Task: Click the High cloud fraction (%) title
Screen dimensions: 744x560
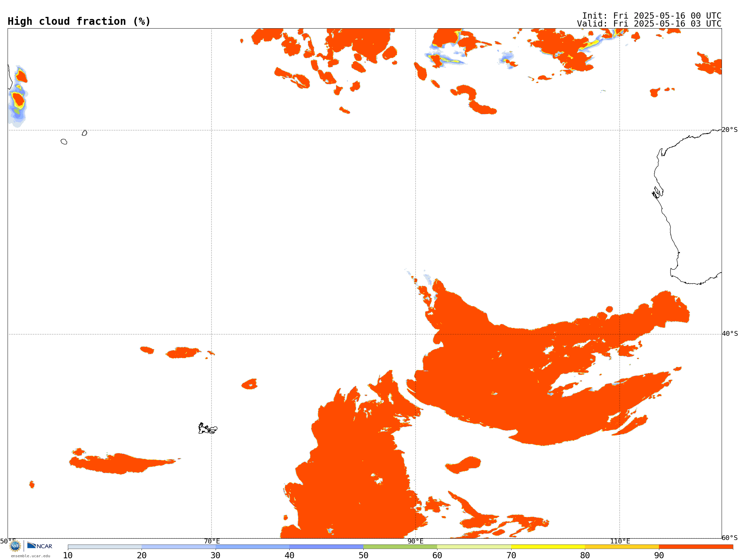Action: click(x=79, y=21)
